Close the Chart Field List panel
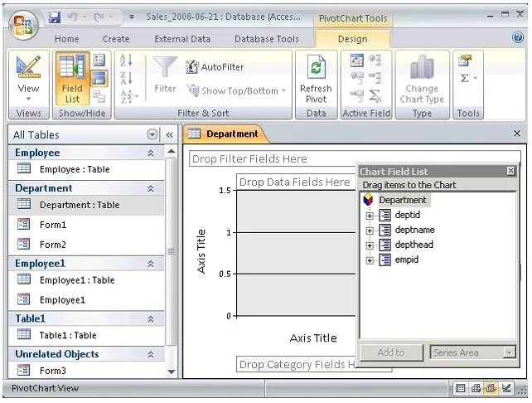 pyautogui.click(x=510, y=171)
